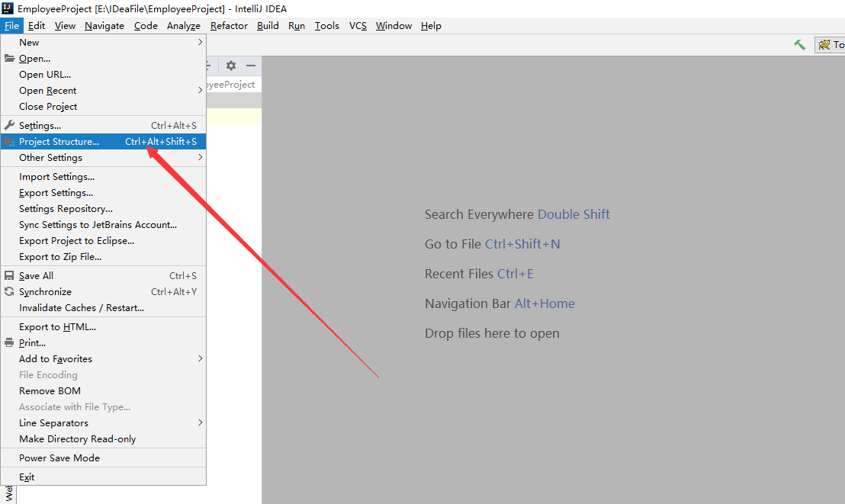Open the Analyze menu
845x504 pixels.
tap(184, 25)
